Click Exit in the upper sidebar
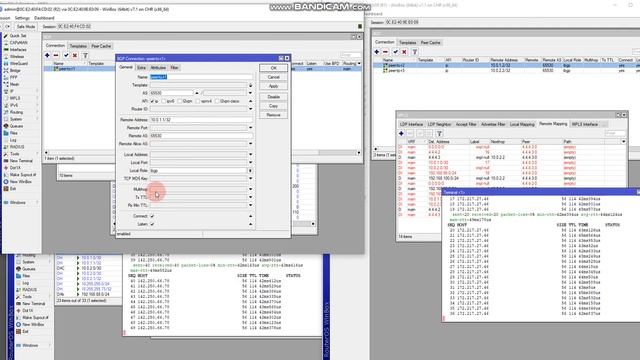 (x=13, y=189)
